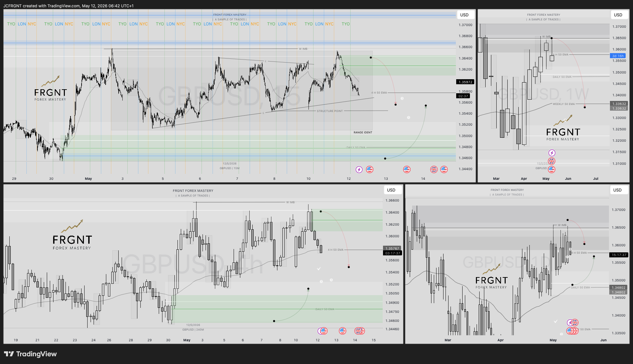The height and width of the screenshot is (364, 633).
Task: Open the middle US flag event on 4h chart
Action: (343, 331)
